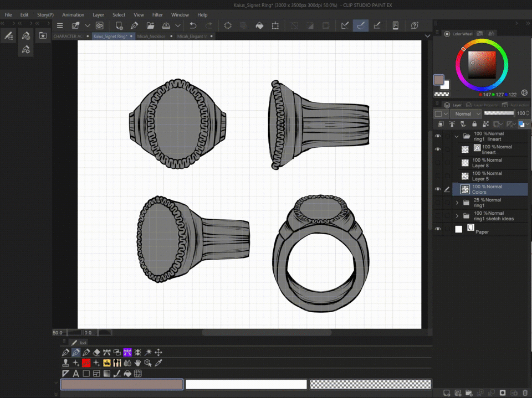The width and height of the screenshot is (532, 398).
Task: Switch to the Micah_Necklace document tab
Action: point(151,36)
